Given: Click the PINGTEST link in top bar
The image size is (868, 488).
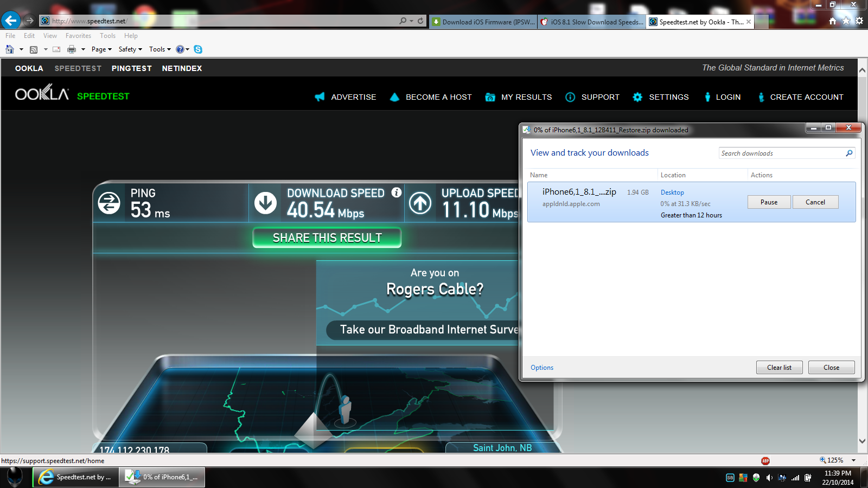Looking at the screenshot, I should pyautogui.click(x=132, y=68).
